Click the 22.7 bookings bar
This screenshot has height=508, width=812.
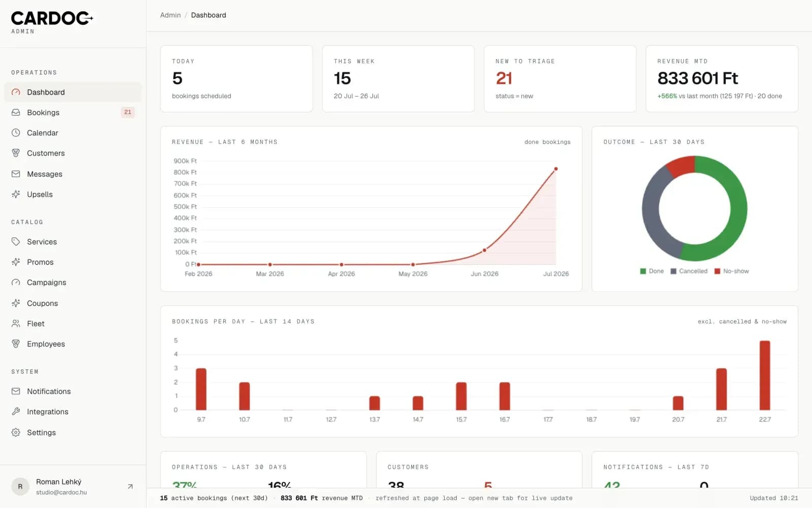[x=765, y=375]
